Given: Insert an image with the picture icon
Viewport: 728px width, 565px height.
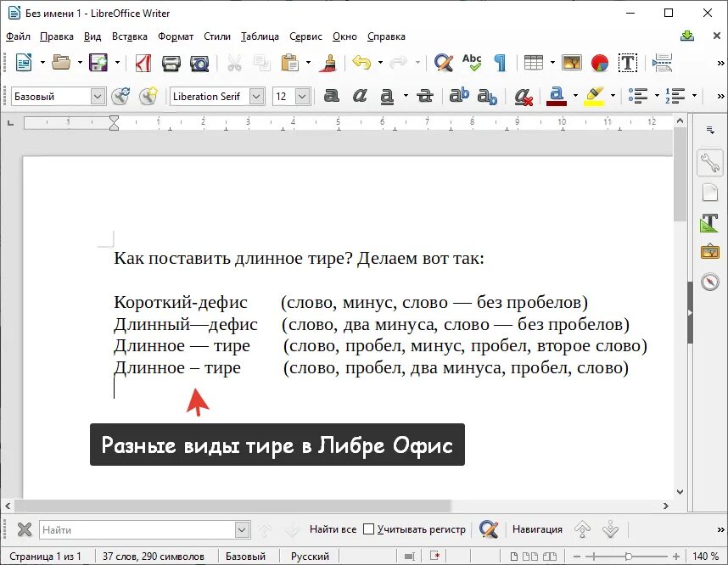Looking at the screenshot, I should click(x=572, y=62).
